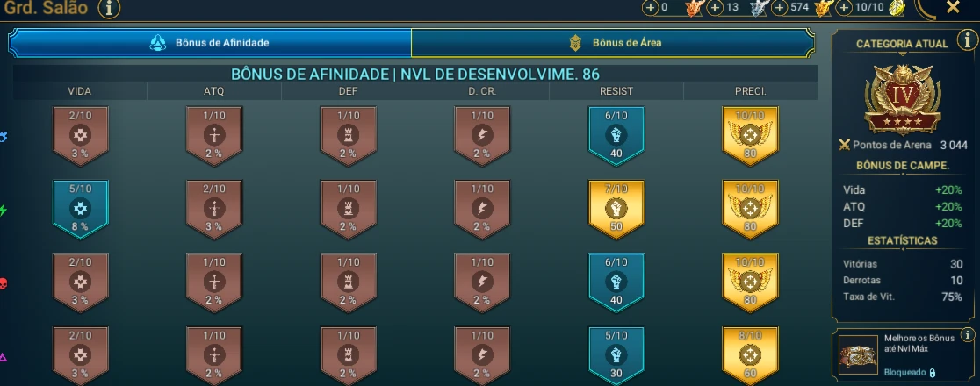Add silver medals with plus beside 13
Image resolution: width=980 pixels, height=386 pixels.
715,8
